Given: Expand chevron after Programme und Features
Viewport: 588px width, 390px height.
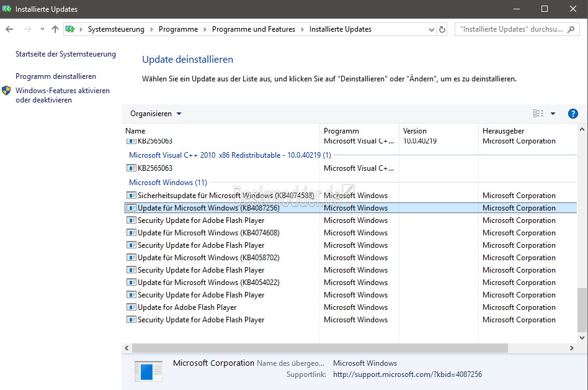Looking at the screenshot, I should (302, 30).
